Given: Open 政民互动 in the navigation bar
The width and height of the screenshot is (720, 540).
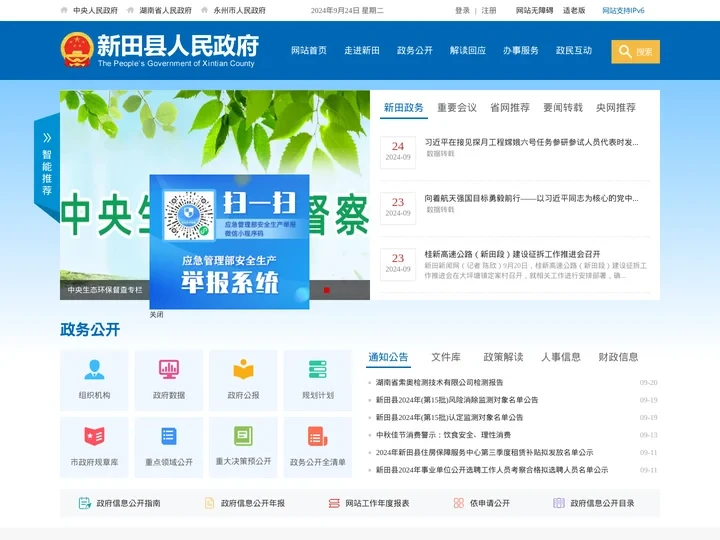Looking at the screenshot, I should [574, 51].
